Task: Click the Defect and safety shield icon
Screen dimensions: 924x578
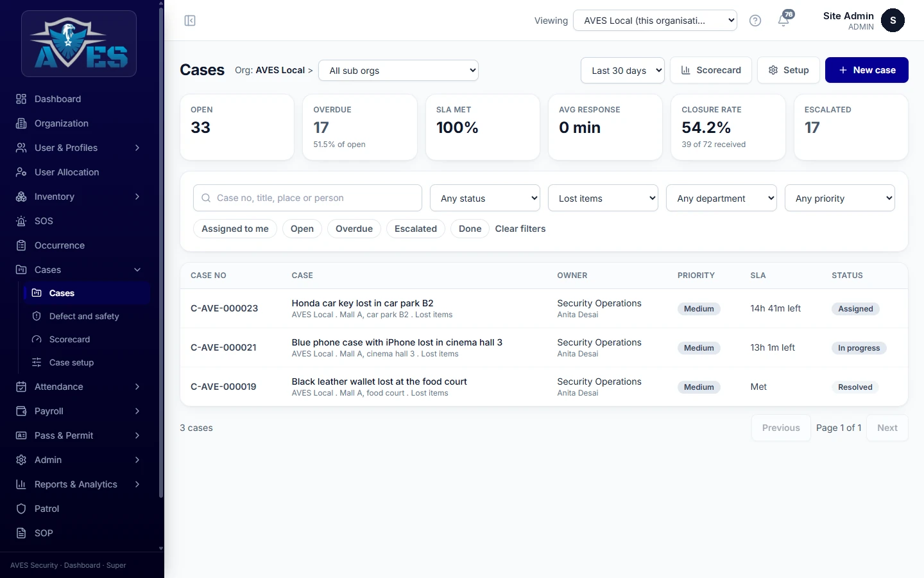Action: click(x=37, y=316)
